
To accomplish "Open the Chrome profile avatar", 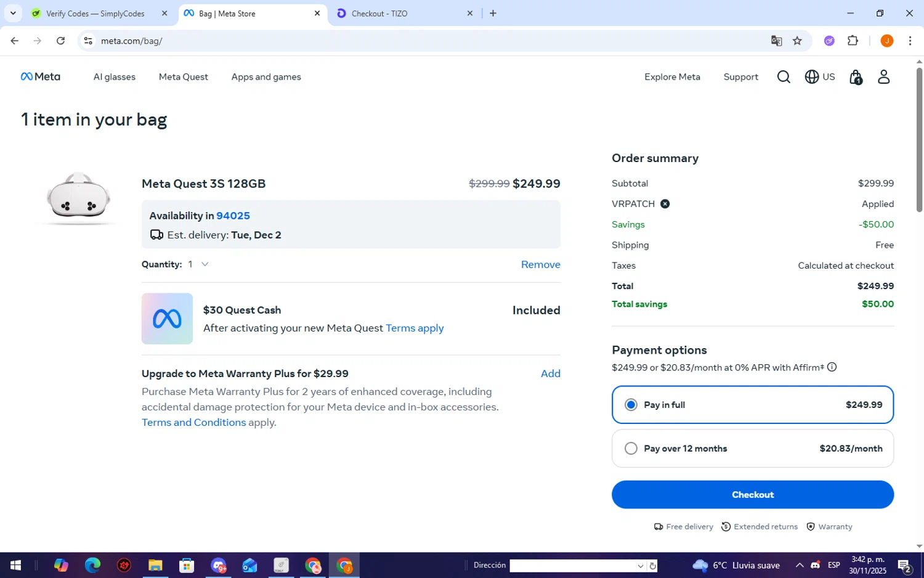I will tap(887, 41).
